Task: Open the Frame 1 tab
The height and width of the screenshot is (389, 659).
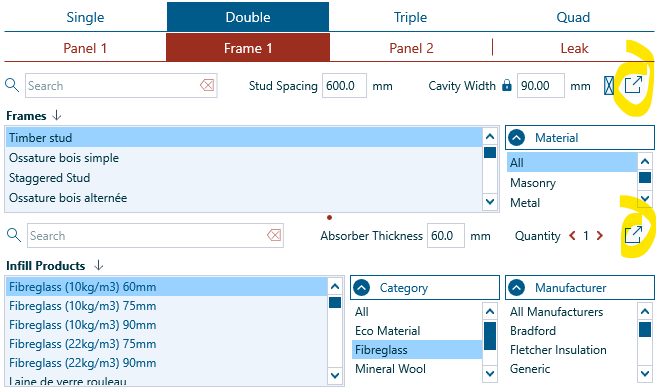Action: pos(248,48)
